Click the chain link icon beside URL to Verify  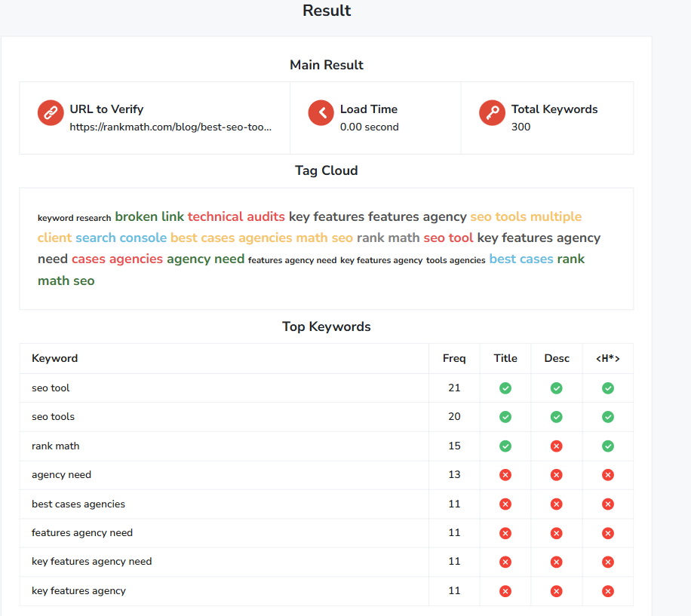coord(51,113)
